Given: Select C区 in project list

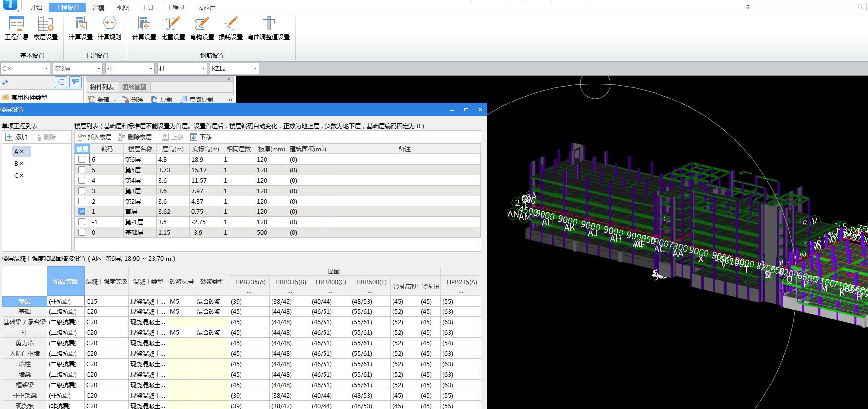Looking at the screenshot, I should 19,175.
